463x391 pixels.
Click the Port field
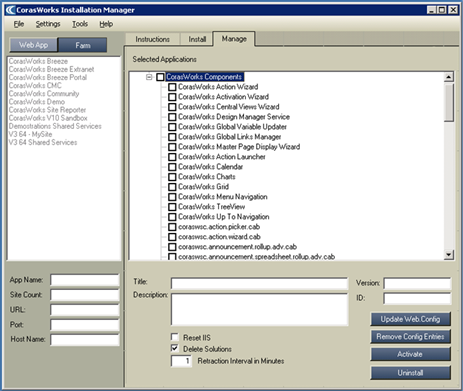coord(85,325)
